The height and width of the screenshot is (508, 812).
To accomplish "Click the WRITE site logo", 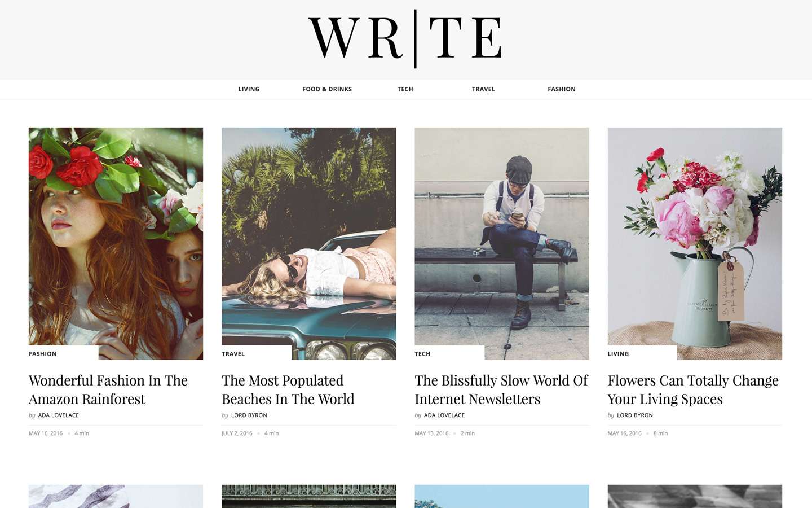I will coord(405,38).
